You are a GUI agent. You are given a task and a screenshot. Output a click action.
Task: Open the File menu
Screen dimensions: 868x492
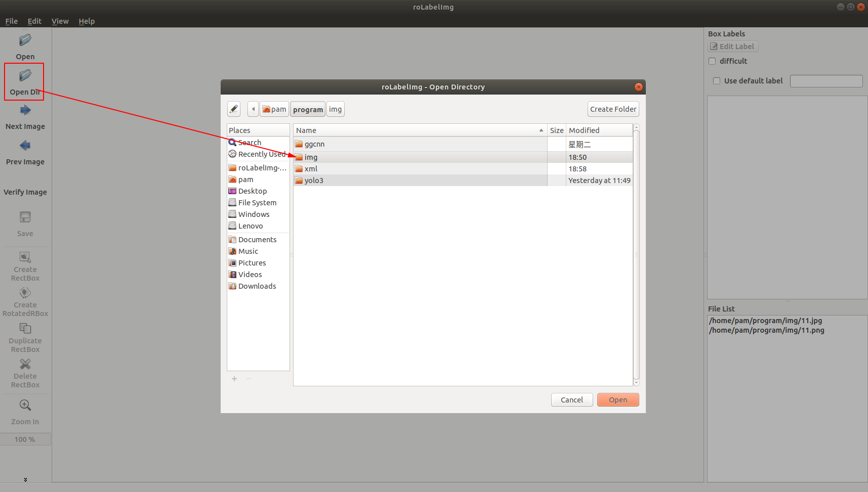12,21
